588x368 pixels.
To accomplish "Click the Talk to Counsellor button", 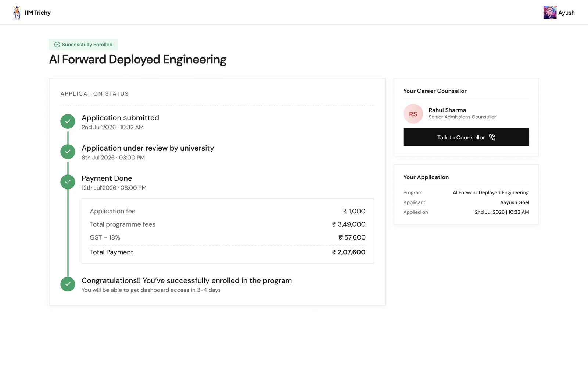I will click(x=466, y=137).
